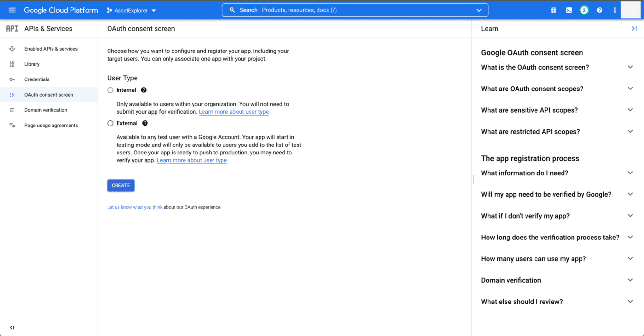Expand the search bar dropdown chevron

pyautogui.click(x=479, y=10)
